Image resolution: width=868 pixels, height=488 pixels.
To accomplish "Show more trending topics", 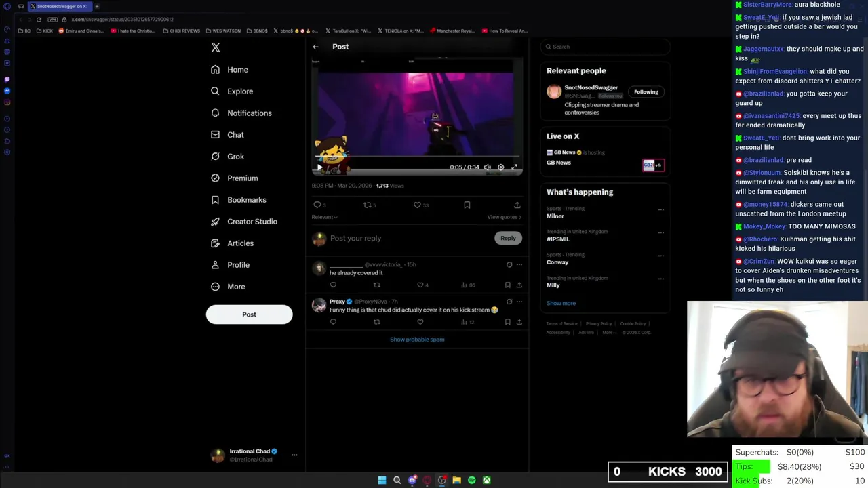I will click(561, 303).
